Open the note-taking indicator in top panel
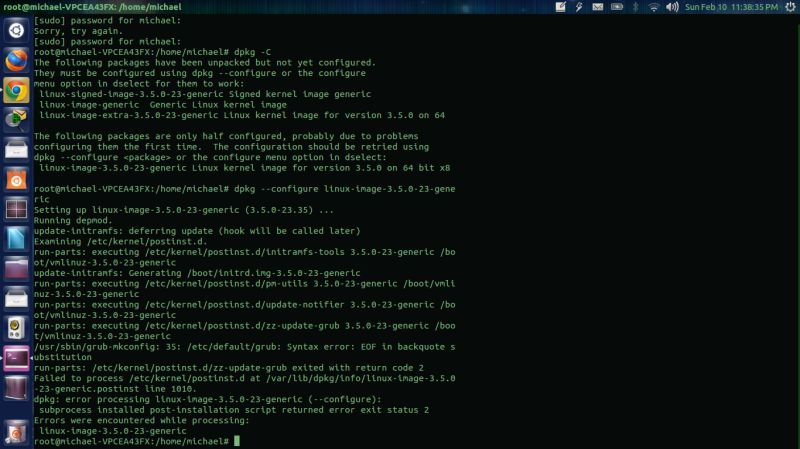This screenshot has width=800, height=449. (560, 7)
